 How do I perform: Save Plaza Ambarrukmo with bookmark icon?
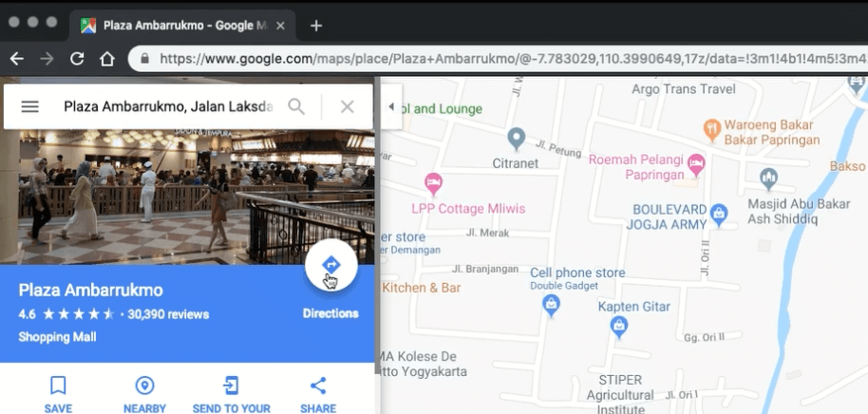[x=58, y=386]
